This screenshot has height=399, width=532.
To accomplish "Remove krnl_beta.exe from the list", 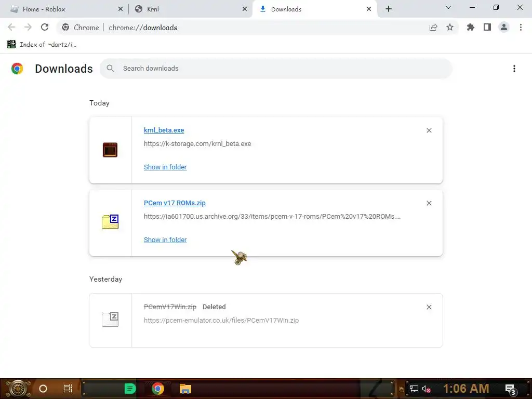I will [x=429, y=130].
